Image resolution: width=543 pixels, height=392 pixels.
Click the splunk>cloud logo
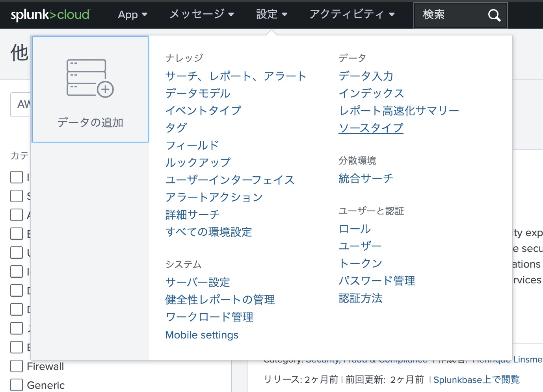[x=50, y=15]
